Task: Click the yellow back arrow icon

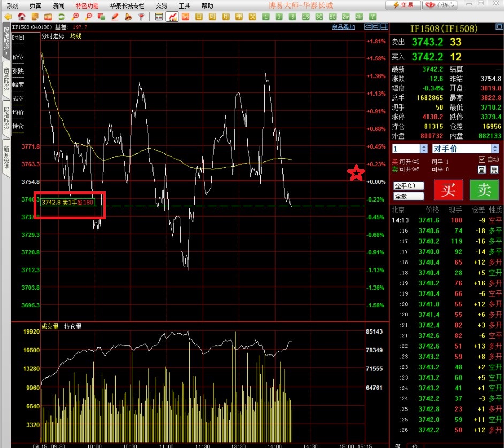Action: (x=8, y=17)
